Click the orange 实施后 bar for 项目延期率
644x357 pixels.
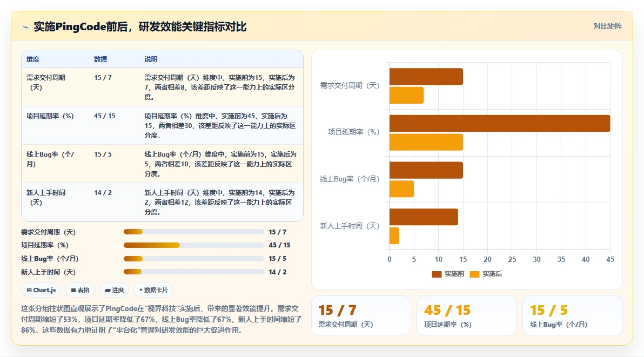[426, 142]
